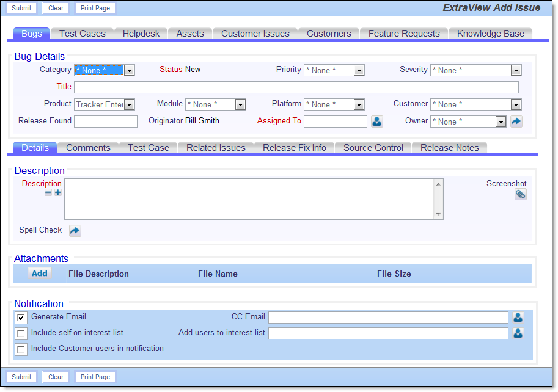The image size is (558, 392).
Task: Open the Test Case sub-tab
Action: coord(149,148)
